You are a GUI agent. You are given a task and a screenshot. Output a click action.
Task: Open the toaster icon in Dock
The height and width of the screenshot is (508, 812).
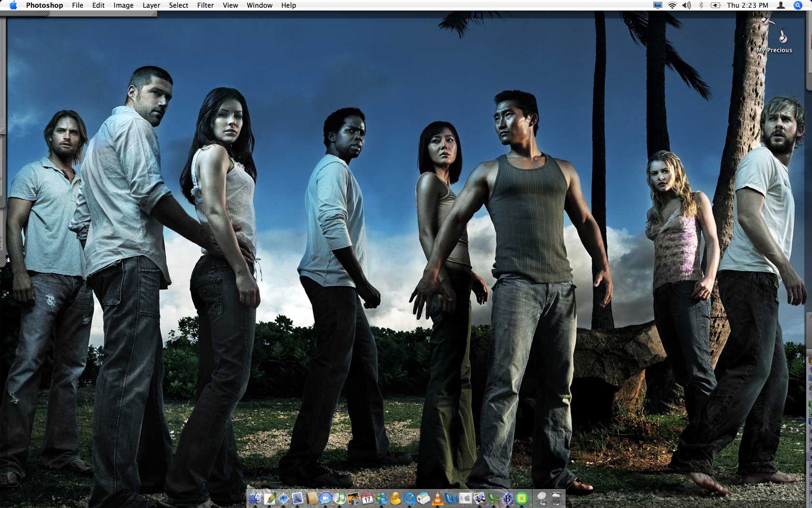[423, 498]
